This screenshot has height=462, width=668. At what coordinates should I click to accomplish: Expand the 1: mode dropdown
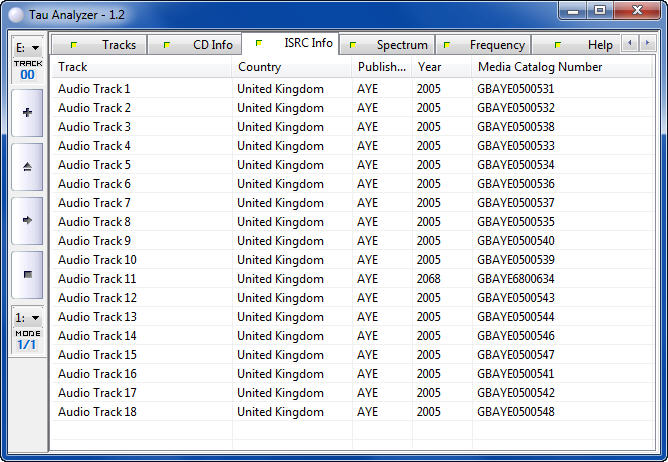pyautogui.click(x=27, y=317)
